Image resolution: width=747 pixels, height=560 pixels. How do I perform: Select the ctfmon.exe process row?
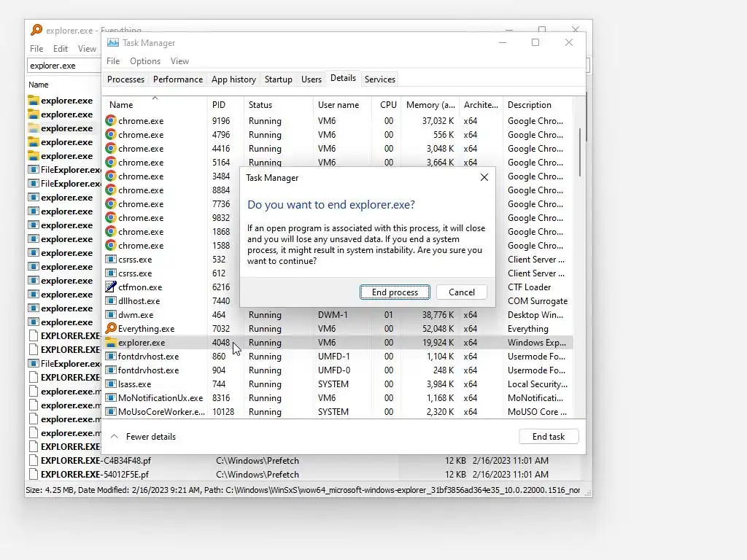tap(338, 287)
